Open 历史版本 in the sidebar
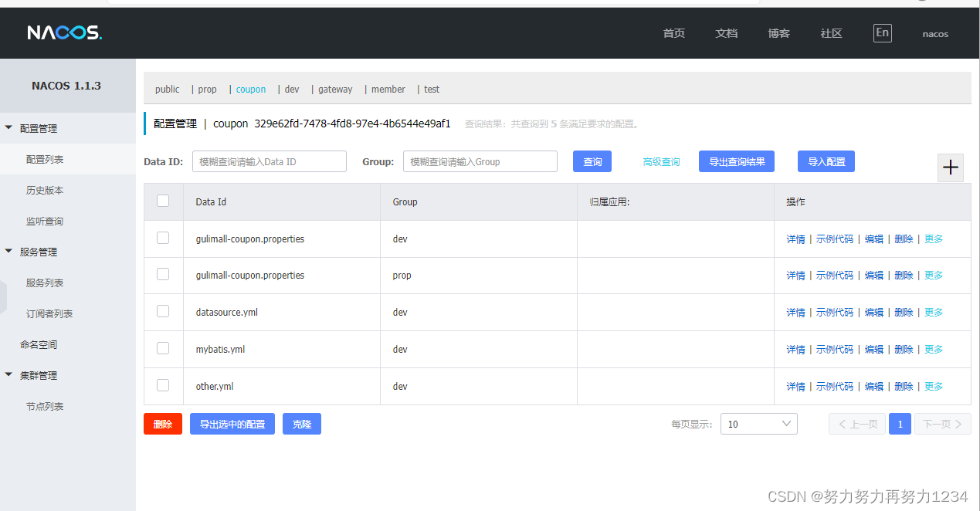 (x=45, y=190)
